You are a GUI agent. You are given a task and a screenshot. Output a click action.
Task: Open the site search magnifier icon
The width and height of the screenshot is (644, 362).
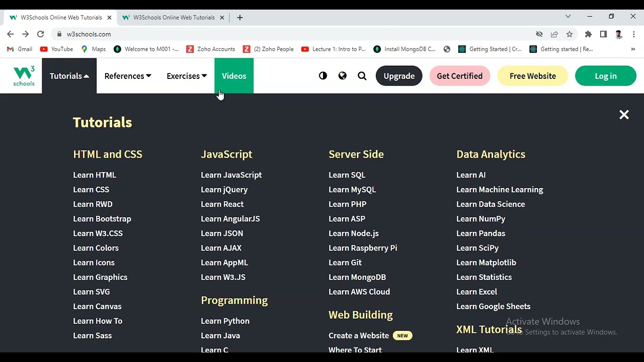pyautogui.click(x=362, y=76)
